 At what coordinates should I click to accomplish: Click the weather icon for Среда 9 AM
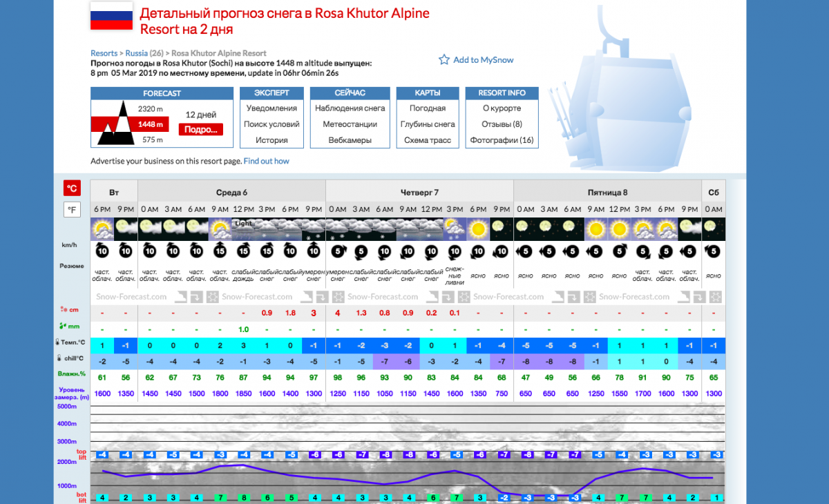tap(220, 228)
